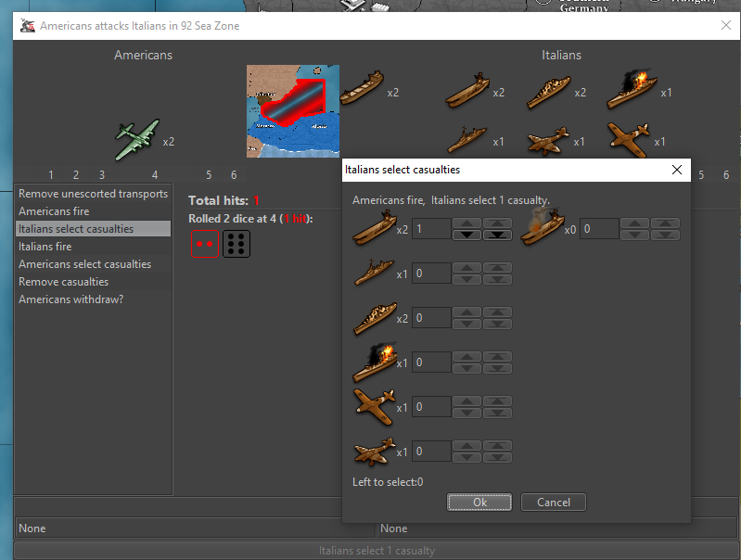Confirm casualties with the Ok button
Image resolution: width=741 pixels, height=560 pixels.
click(x=479, y=503)
